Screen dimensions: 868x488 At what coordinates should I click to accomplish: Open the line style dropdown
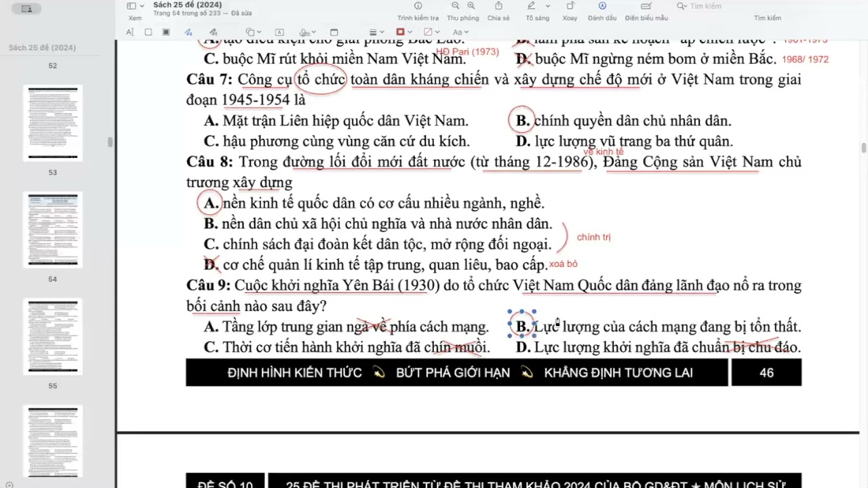pos(377,32)
